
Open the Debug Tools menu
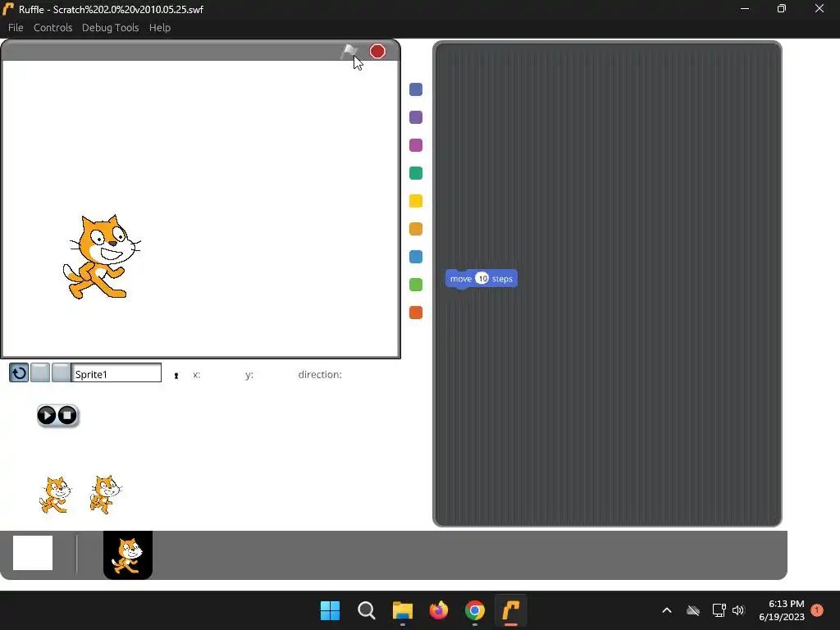(111, 28)
